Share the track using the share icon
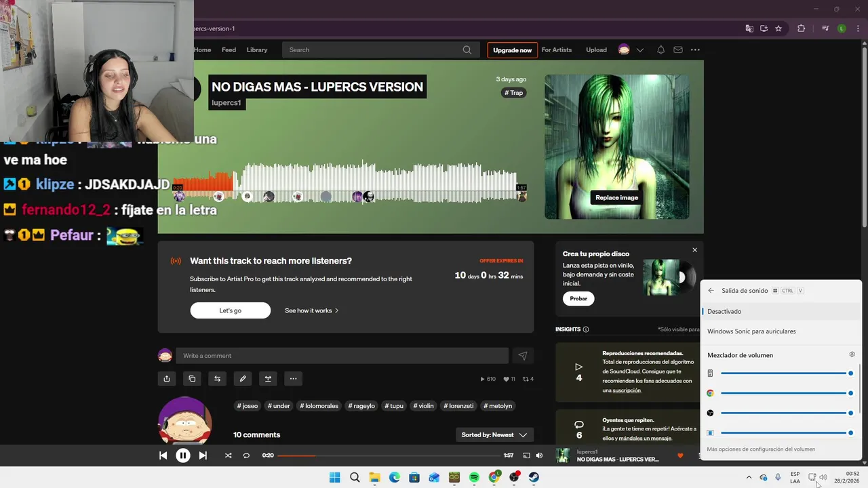 (x=167, y=379)
